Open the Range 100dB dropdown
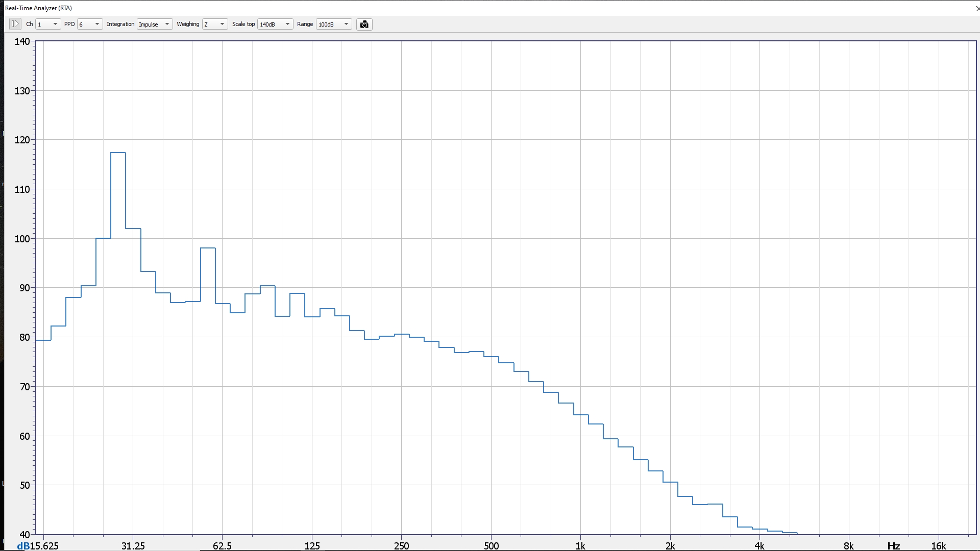 click(x=334, y=24)
